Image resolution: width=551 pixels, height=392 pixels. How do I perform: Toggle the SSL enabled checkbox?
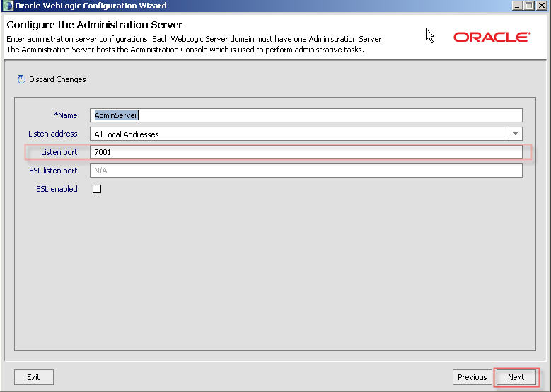tap(97, 189)
